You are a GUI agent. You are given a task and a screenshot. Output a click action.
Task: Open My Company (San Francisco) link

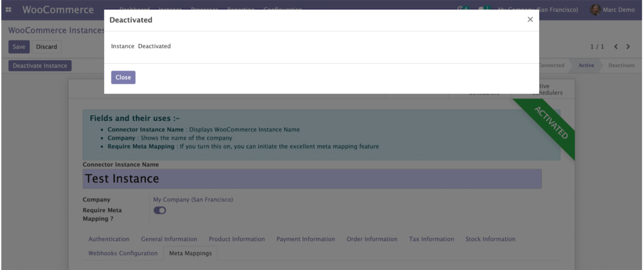(193, 200)
